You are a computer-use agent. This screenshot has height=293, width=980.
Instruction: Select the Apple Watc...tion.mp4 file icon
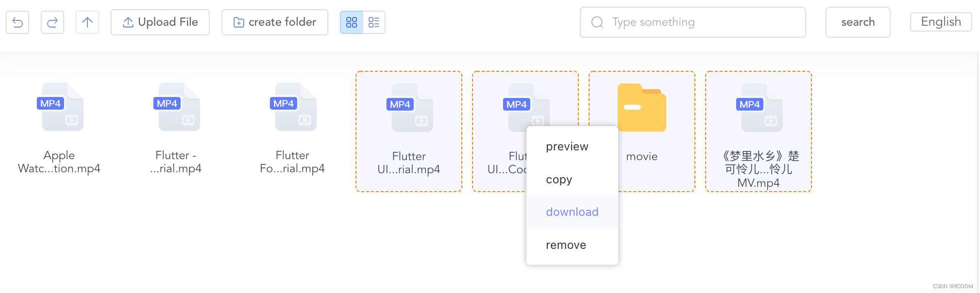click(x=60, y=107)
